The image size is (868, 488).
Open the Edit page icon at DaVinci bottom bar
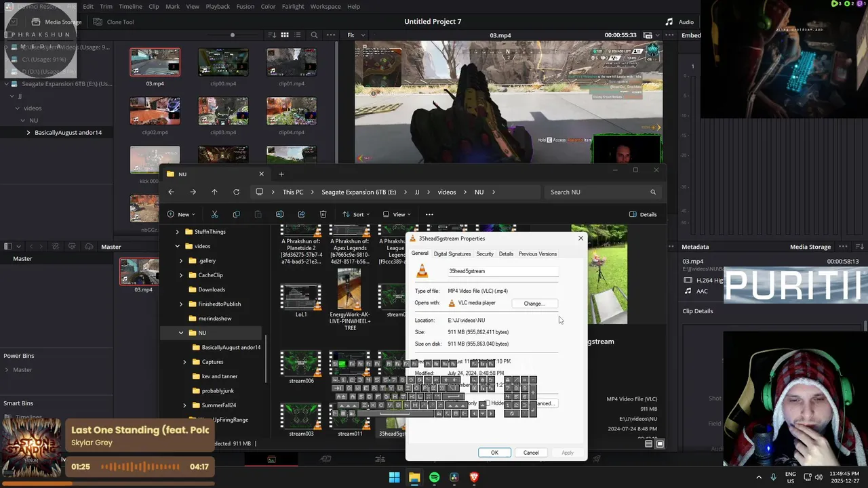380,459
